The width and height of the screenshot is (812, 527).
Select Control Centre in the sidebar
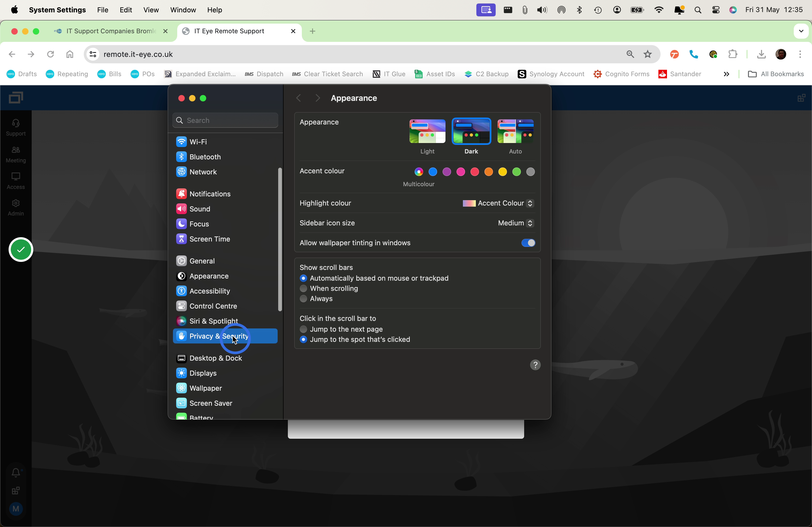point(225,306)
